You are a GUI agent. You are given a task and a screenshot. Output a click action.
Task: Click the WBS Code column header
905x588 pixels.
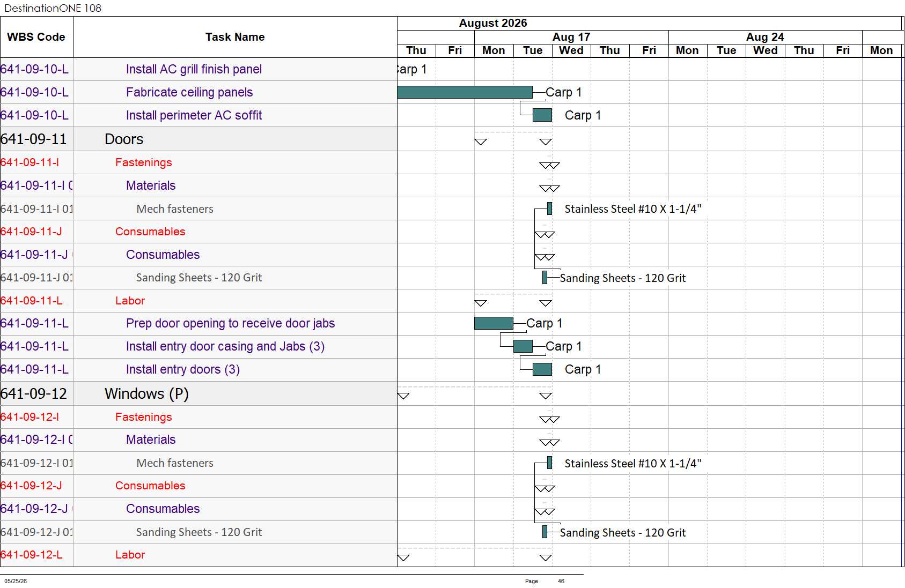coord(36,37)
